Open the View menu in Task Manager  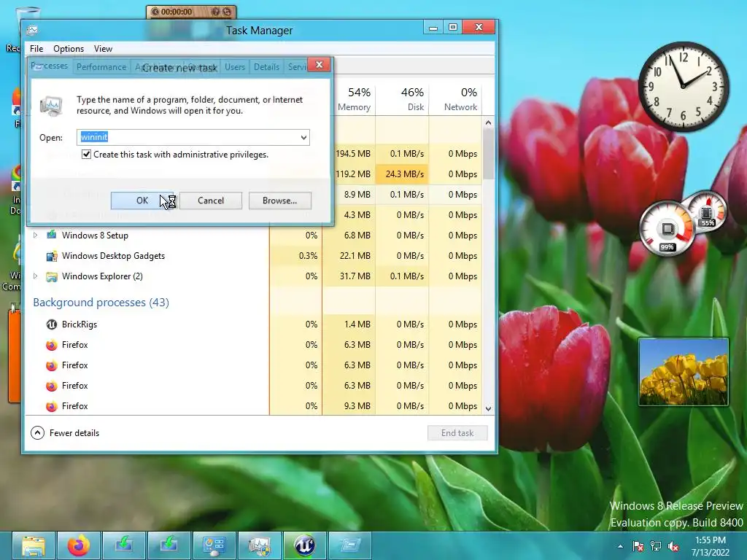103,49
